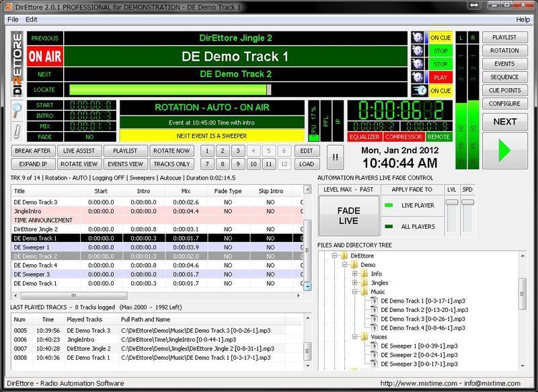This screenshot has width=538, height=392.
Task: Toggle the REMOTE indicator
Action: [x=438, y=137]
